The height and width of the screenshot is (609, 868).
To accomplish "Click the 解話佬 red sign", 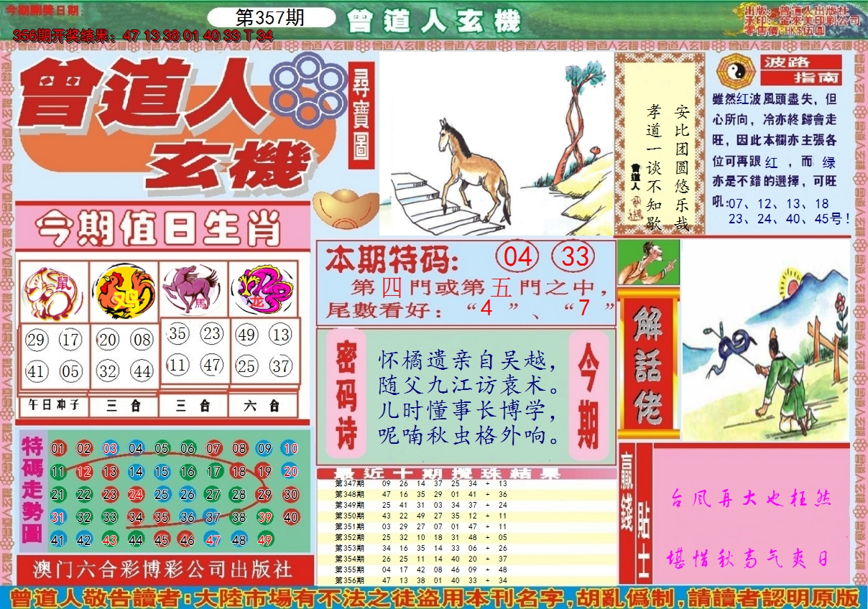I will tap(647, 365).
